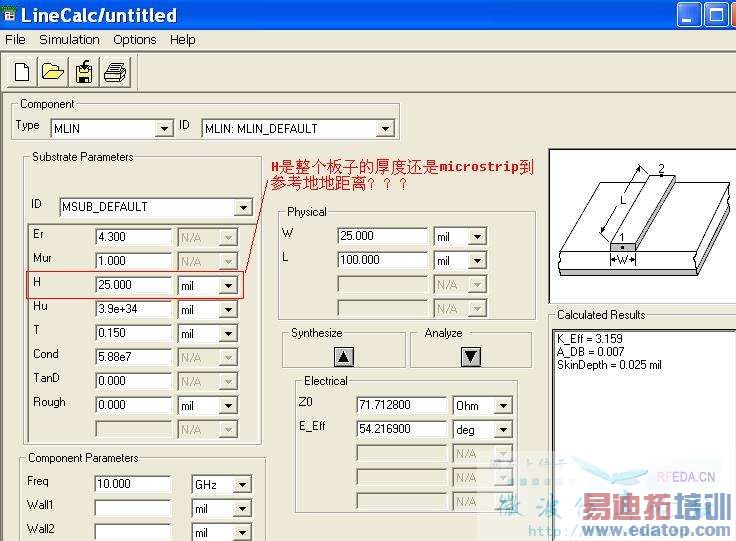Click the Save disk toolbar icon
This screenshot has width=736, height=541.
84,72
